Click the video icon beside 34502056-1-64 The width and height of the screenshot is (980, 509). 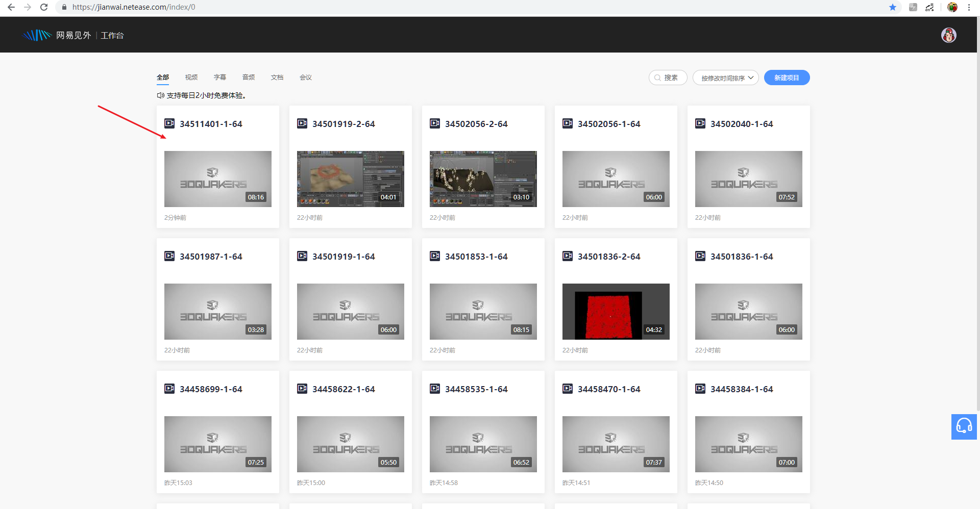568,123
